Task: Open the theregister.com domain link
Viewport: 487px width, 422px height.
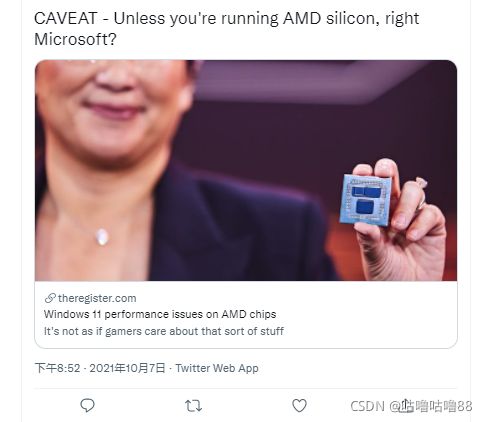Action: 97,298
